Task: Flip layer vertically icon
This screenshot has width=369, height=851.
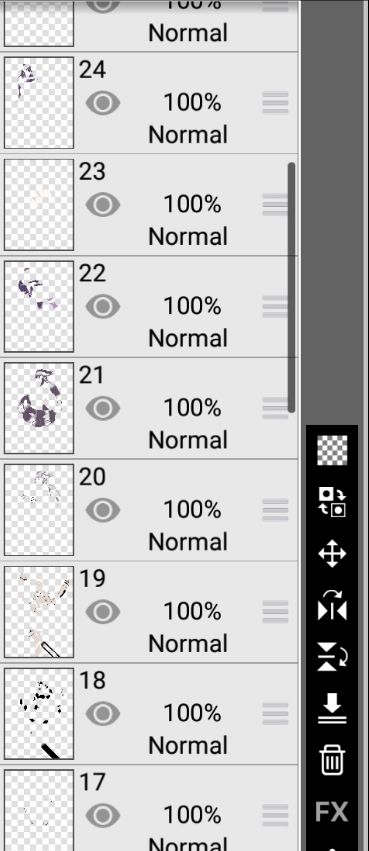Action: pos(332,657)
